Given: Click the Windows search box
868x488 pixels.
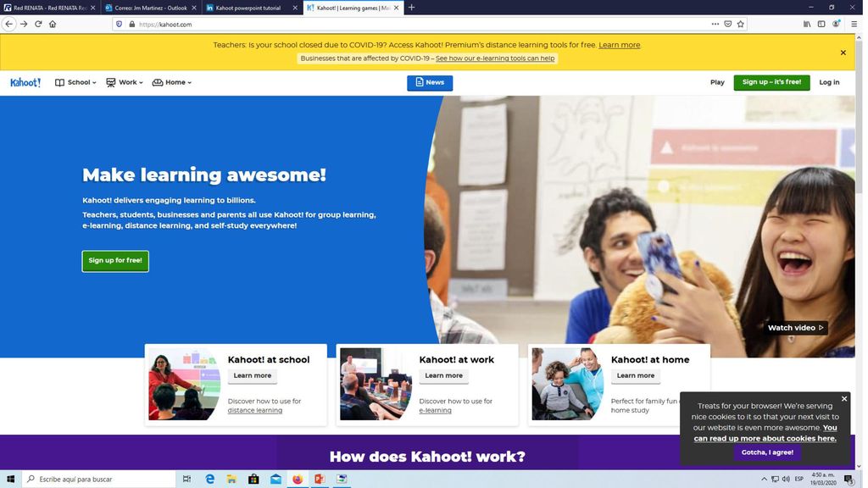Looking at the screenshot, I should coord(98,479).
